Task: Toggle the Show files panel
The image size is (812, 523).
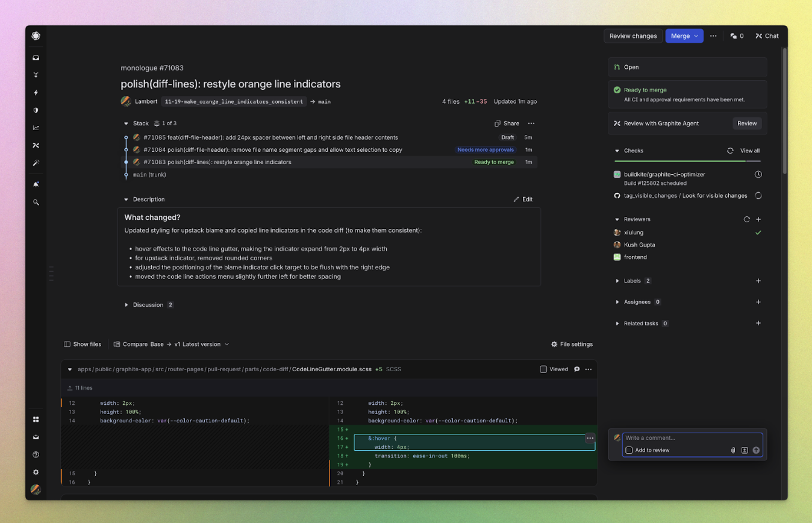Action: pos(83,344)
